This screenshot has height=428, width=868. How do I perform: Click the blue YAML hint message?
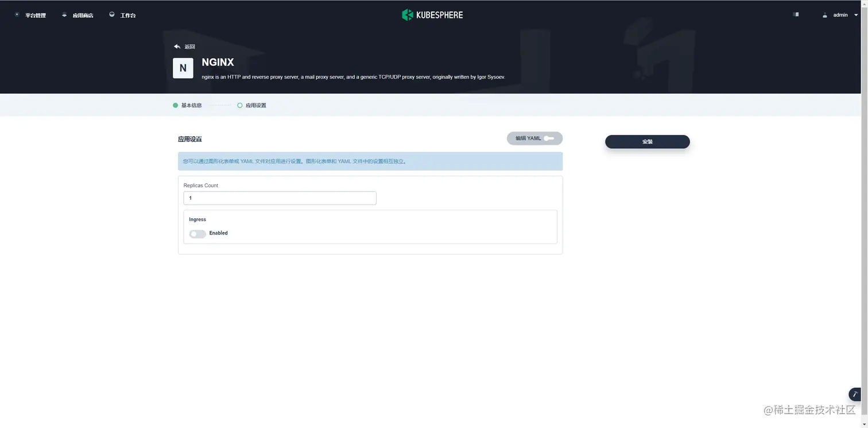[370, 161]
